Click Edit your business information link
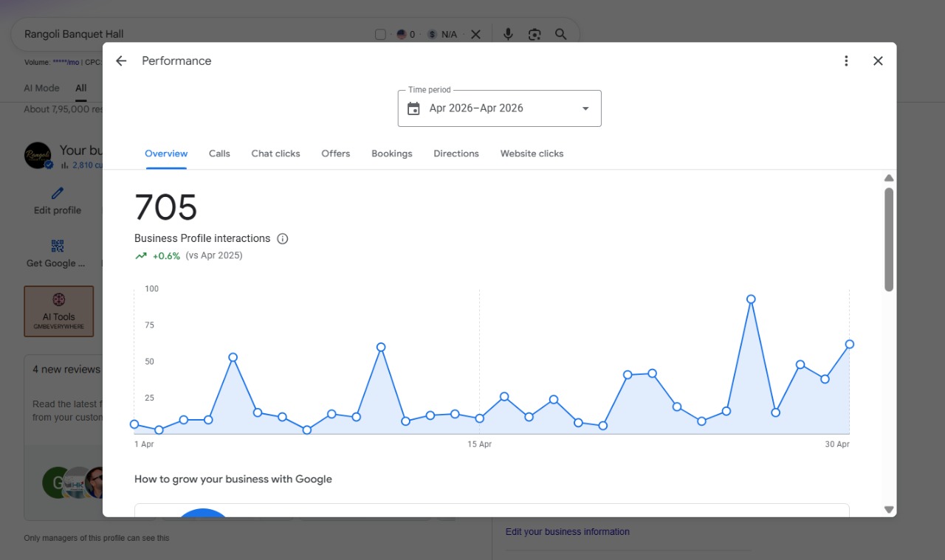Image resolution: width=945 pixels, height=560 pixels. 568,532
